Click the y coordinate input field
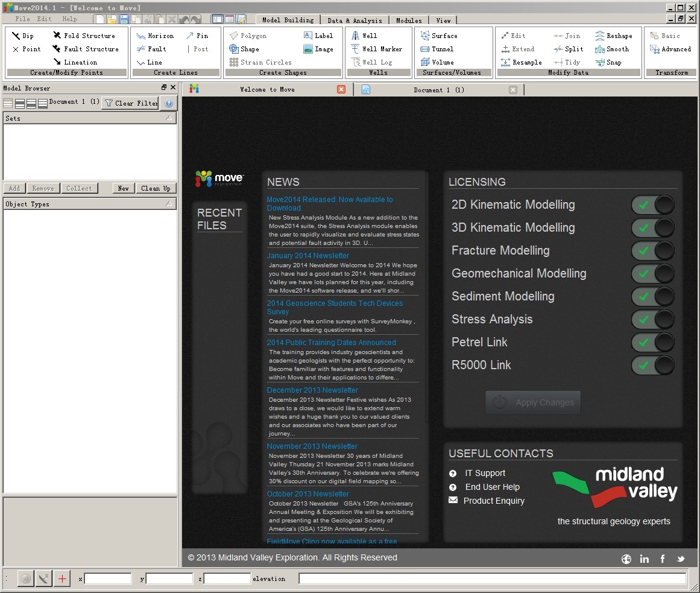This screenshot has width=700, height=593. point(169,579)
